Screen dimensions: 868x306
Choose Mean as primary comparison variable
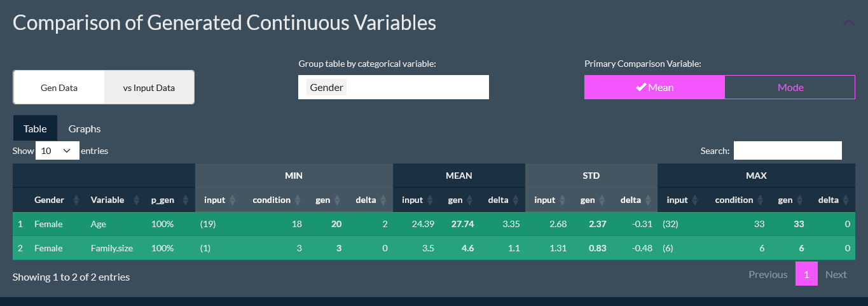(654, 87)
